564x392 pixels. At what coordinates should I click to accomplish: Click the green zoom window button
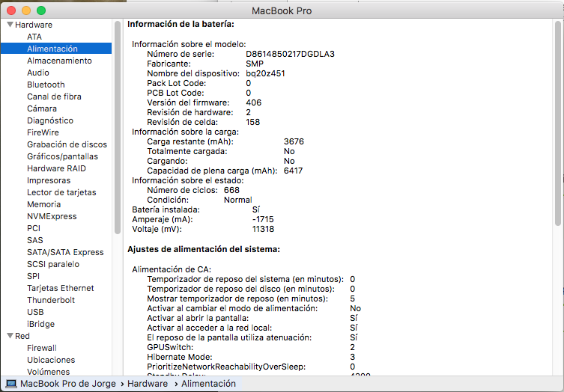click(x=41, y=10)
